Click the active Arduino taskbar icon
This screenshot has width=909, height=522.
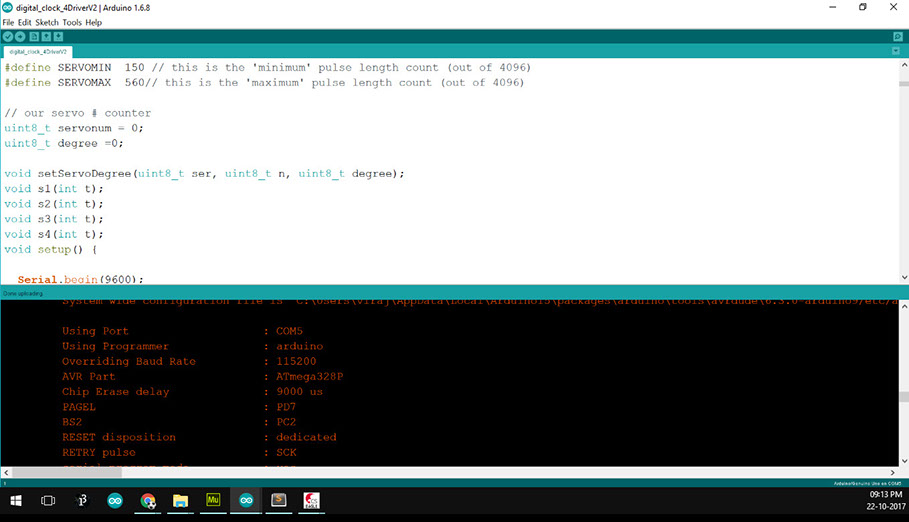246,500
